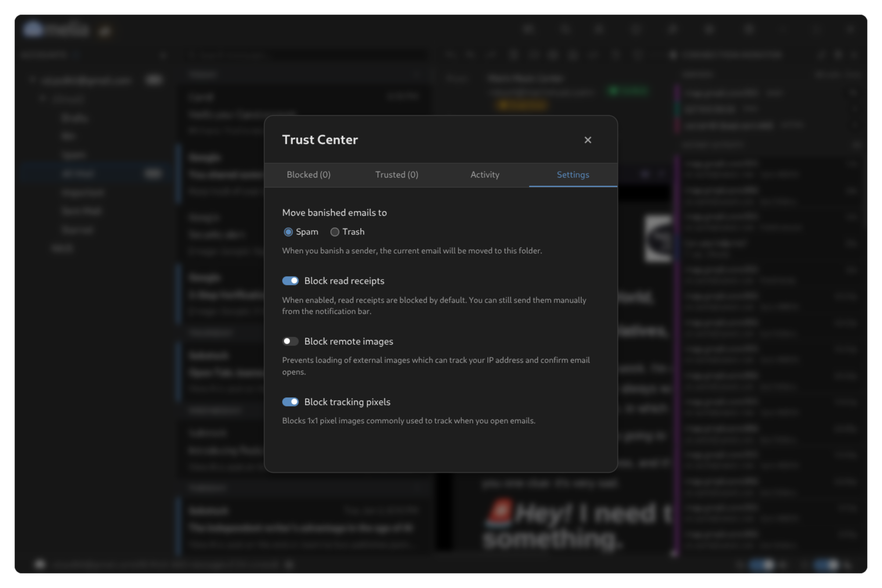This screenshot has height=588, width=882.
Task: Close the Trust Center dialog
Action: click(588, 140)
